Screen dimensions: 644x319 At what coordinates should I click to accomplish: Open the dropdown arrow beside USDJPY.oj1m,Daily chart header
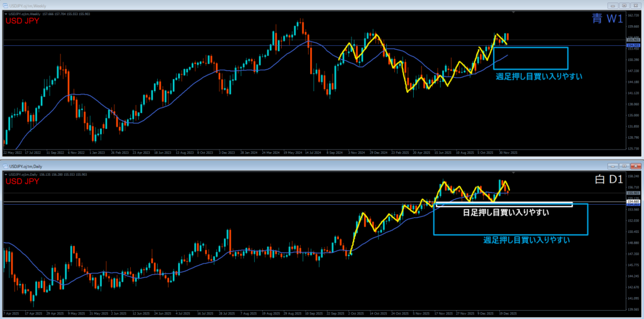[x=6, y=175]
